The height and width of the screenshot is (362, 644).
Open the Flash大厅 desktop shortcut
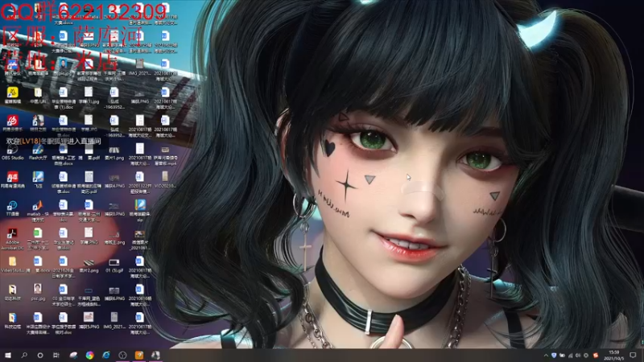pos(38,151)
